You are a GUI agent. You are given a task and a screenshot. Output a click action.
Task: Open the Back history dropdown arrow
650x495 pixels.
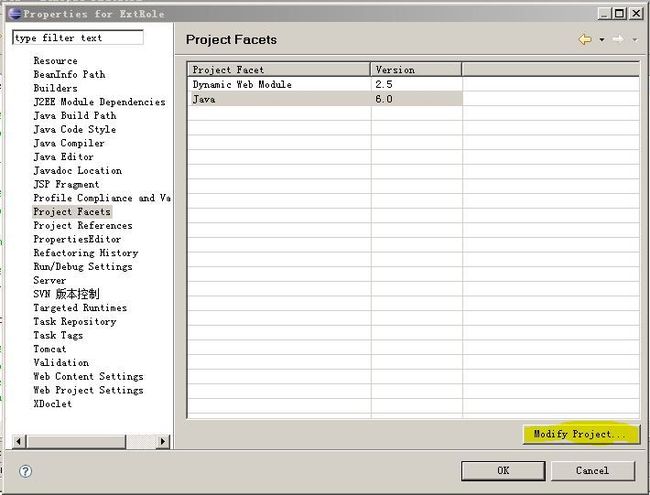tap(601, 40)
